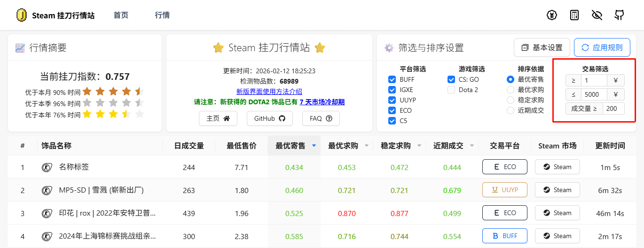Open Steam market button in 名称标签 row
Image resolution: width=644 pixels, height=248 pixels.
click(558, 167)
